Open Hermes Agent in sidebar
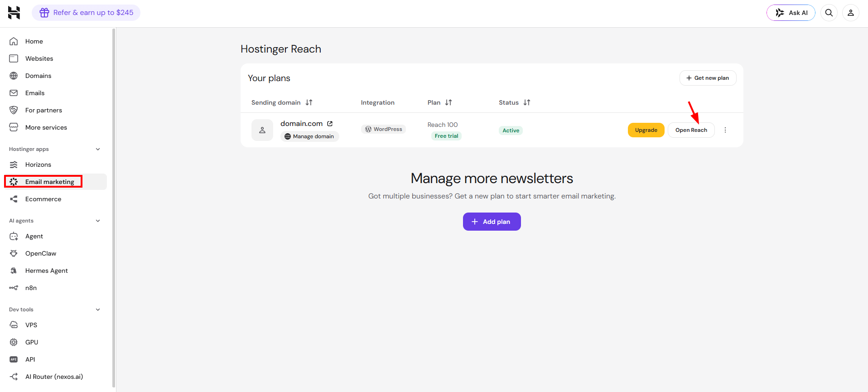The width and height of the screenshot is (868, 392). (x=55, y=271)
